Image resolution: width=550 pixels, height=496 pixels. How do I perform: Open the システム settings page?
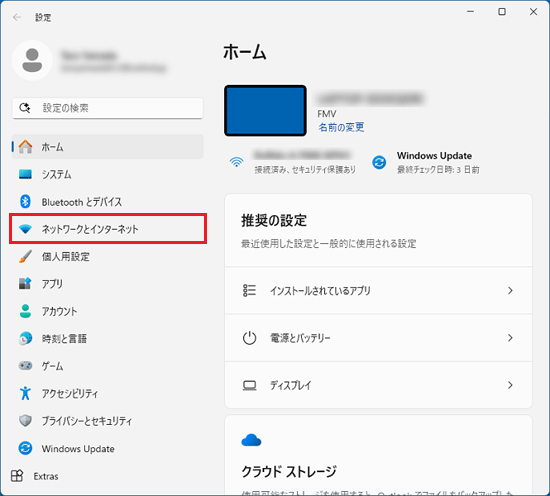pos(108,174)
